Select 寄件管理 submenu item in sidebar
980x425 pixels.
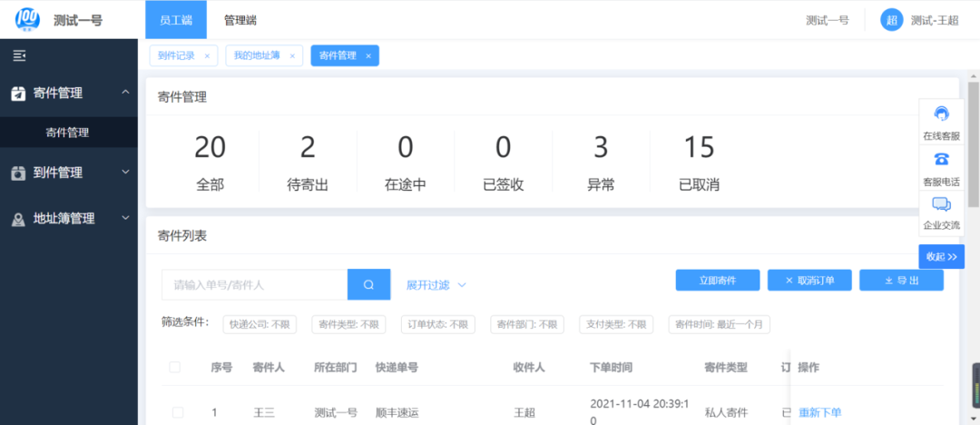click(69, 132)
